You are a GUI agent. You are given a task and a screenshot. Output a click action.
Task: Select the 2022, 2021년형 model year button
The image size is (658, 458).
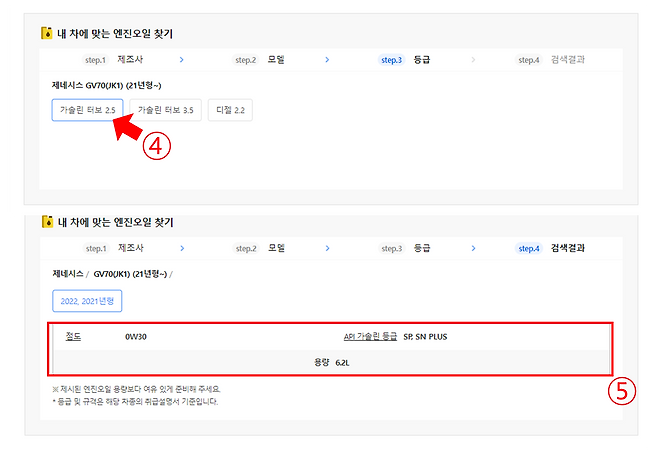(x=87, y=300)
